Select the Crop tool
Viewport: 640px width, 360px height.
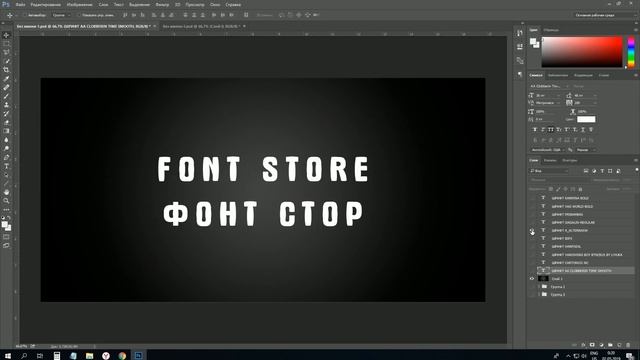coord(6,70)
